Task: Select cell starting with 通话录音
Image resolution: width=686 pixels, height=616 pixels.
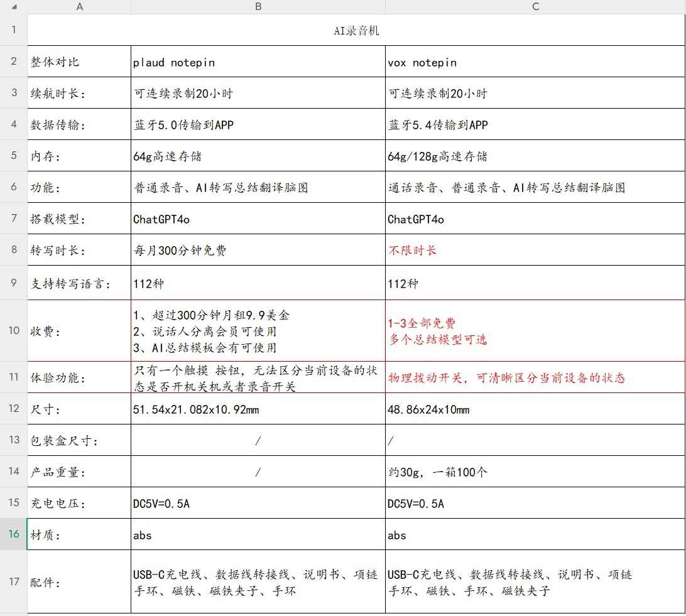Action: click(x=535, y=187)
